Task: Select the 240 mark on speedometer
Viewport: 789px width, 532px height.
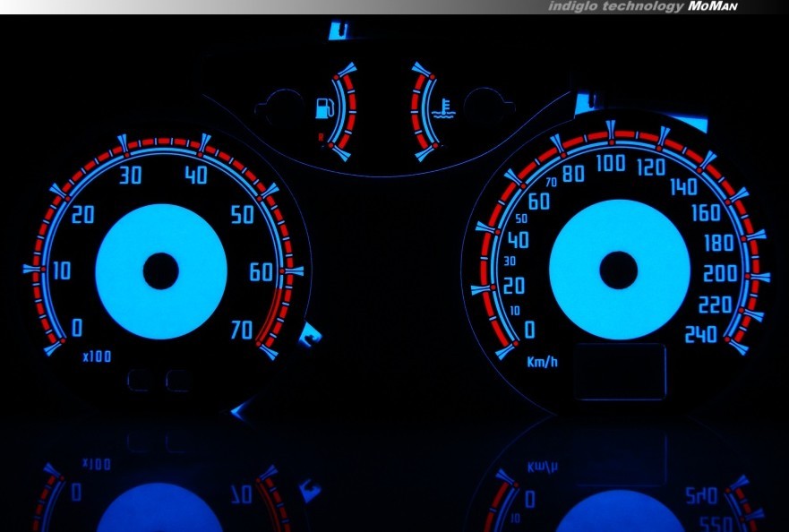Action: click(x=700, y=335)
